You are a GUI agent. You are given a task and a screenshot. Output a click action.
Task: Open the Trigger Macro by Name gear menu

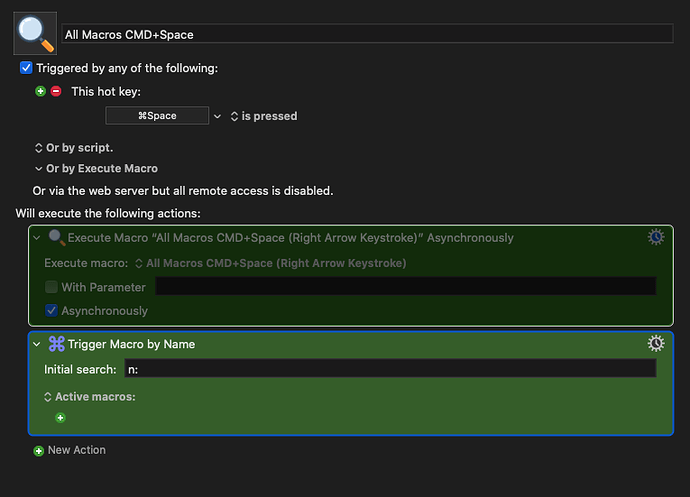656,343
